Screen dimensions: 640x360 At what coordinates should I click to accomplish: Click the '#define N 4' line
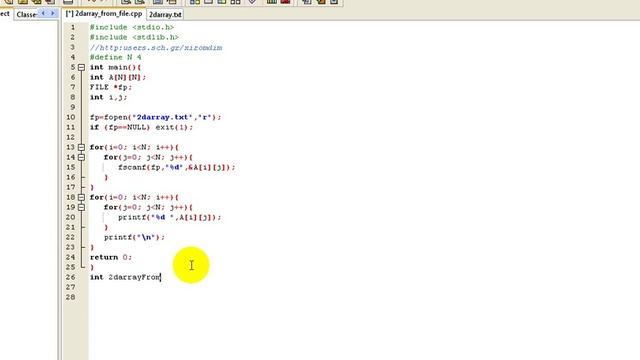(x=116, y=58)
